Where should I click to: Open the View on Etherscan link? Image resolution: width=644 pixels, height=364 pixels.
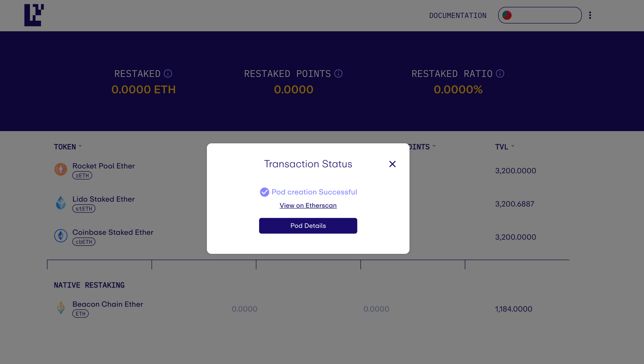tap(308, 205)
